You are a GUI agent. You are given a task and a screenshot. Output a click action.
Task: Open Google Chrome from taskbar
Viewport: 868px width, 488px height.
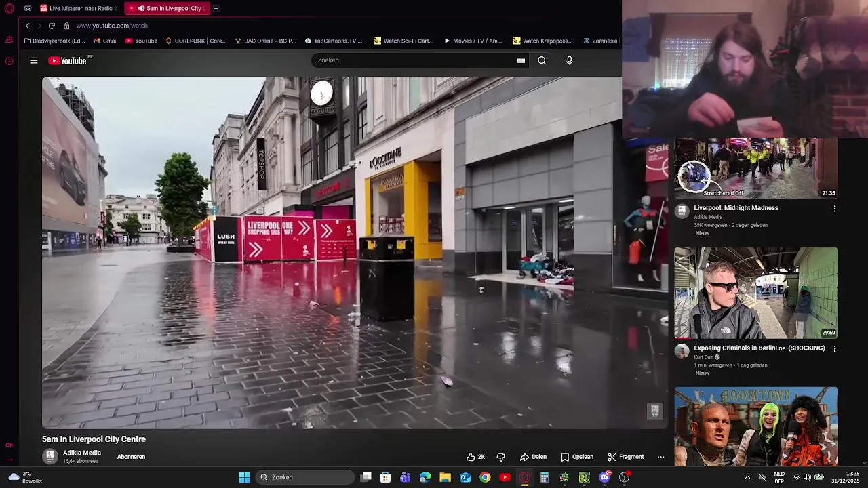pos(485,477)
